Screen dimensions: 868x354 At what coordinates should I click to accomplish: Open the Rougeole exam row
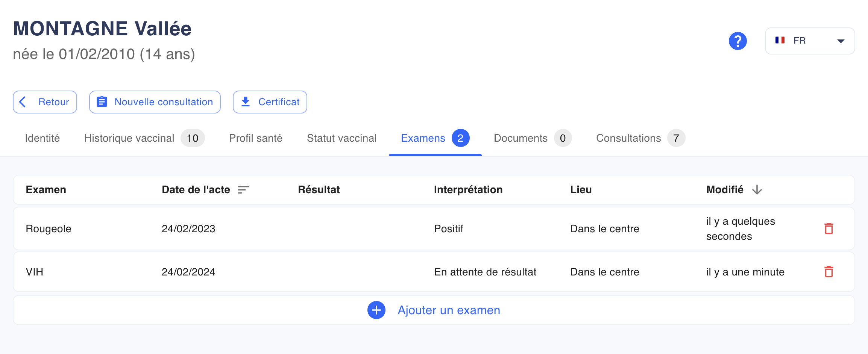pyautogui.click(x=434, y=228)
